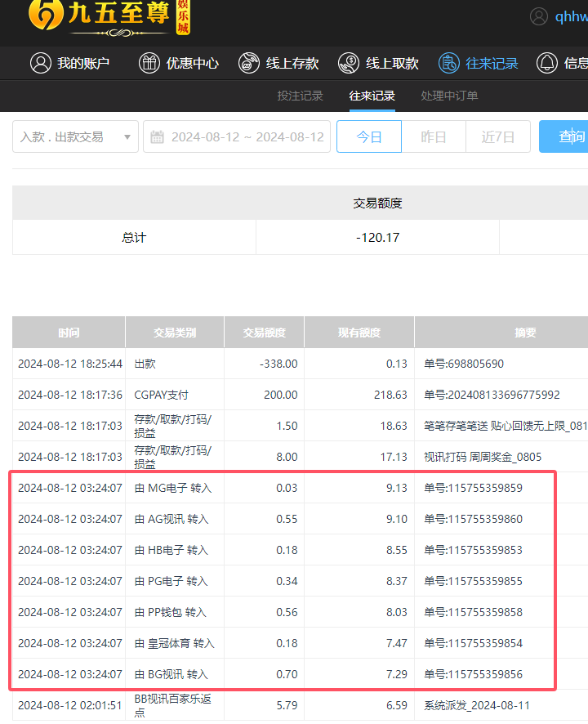Open the 入款.出款交易 type dropdown
This screenshot has width=588, height=724.
click(75, 136)
